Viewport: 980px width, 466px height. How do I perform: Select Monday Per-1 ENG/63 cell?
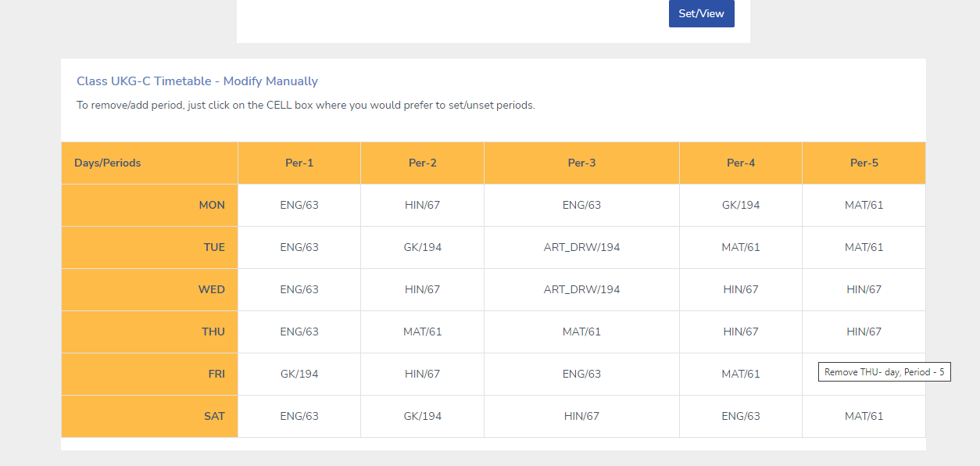299,206
